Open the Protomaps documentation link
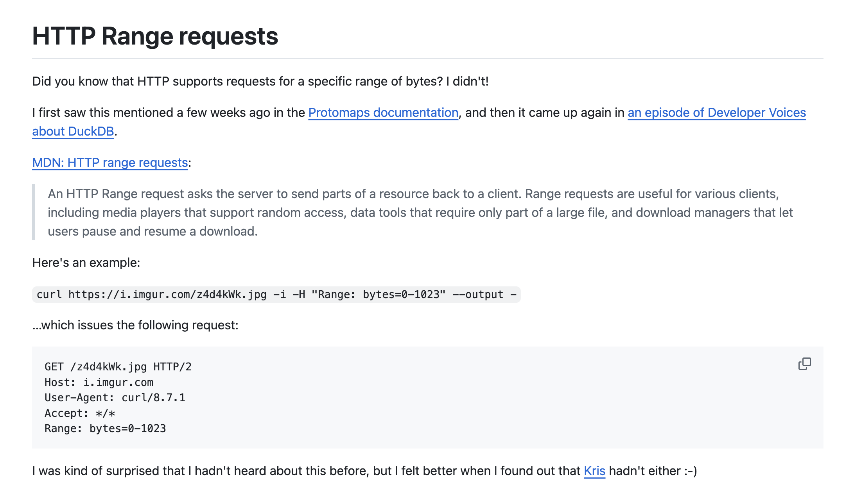Screen dimensions: 854x504 coord(383,113)
